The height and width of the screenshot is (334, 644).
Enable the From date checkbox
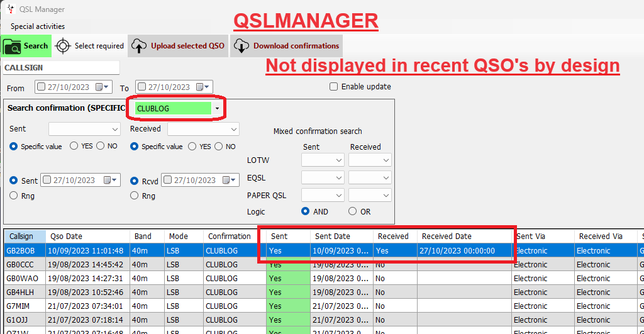point(41,87)
